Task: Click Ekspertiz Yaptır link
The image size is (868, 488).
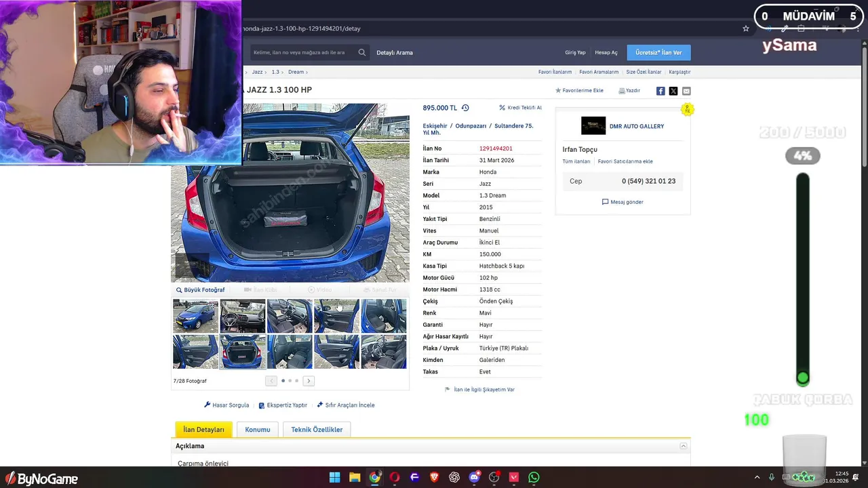Action: pos(283,405)
